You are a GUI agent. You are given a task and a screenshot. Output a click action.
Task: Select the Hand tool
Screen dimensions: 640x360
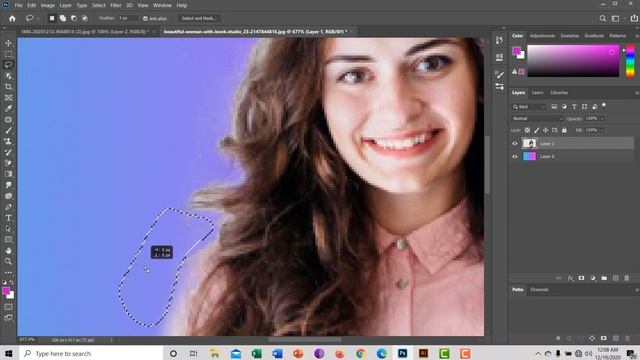click(x=8, y=251)
